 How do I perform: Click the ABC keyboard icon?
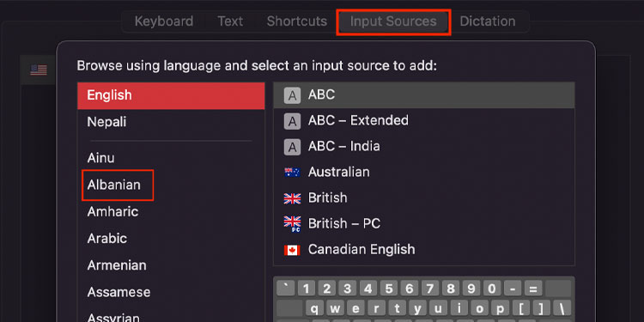(292, 95)
